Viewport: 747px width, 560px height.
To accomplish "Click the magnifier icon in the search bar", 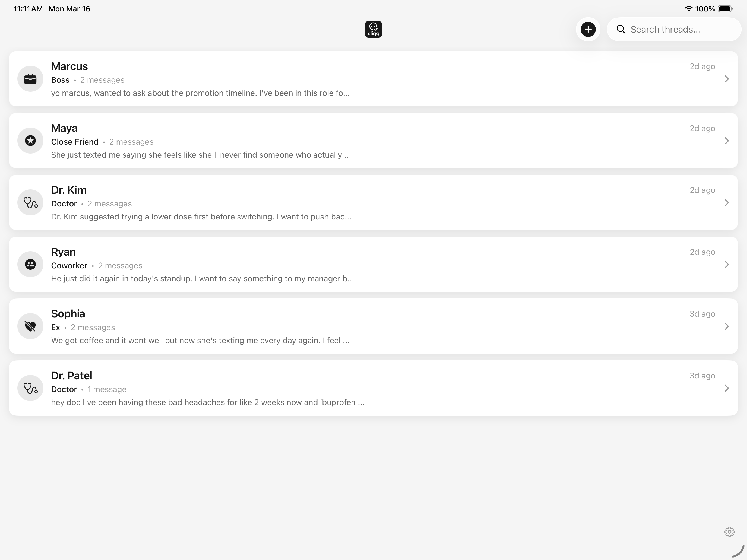I will [x=621, y=29].
